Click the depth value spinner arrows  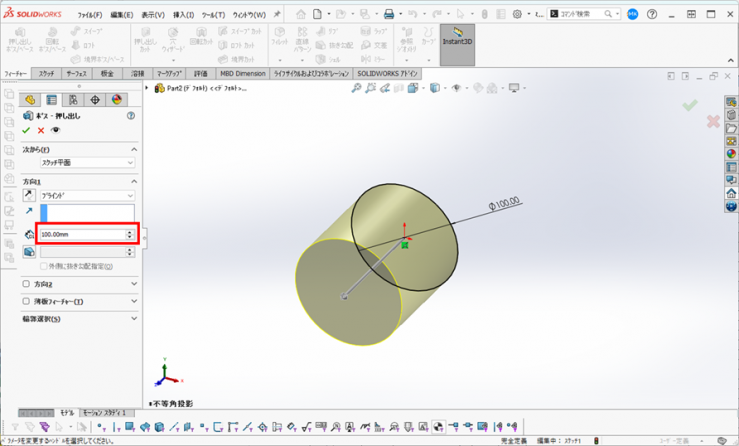[129, 234]
